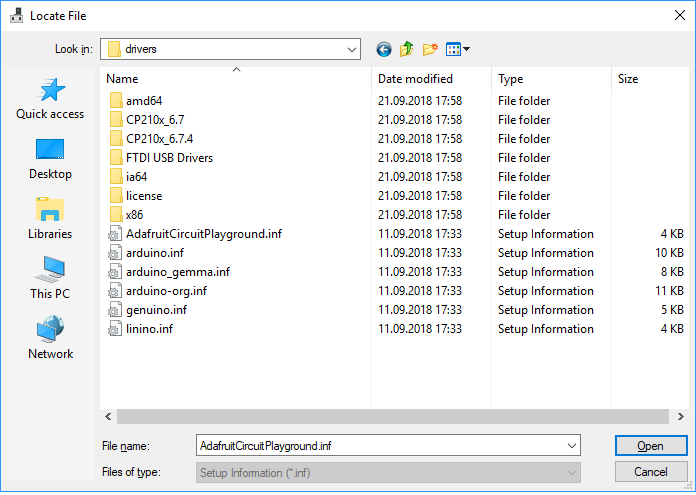The width and height of the screenshot is (696, 495).
Task: Click the 10 KB size of arduino.inf
Action: (669, 253)
